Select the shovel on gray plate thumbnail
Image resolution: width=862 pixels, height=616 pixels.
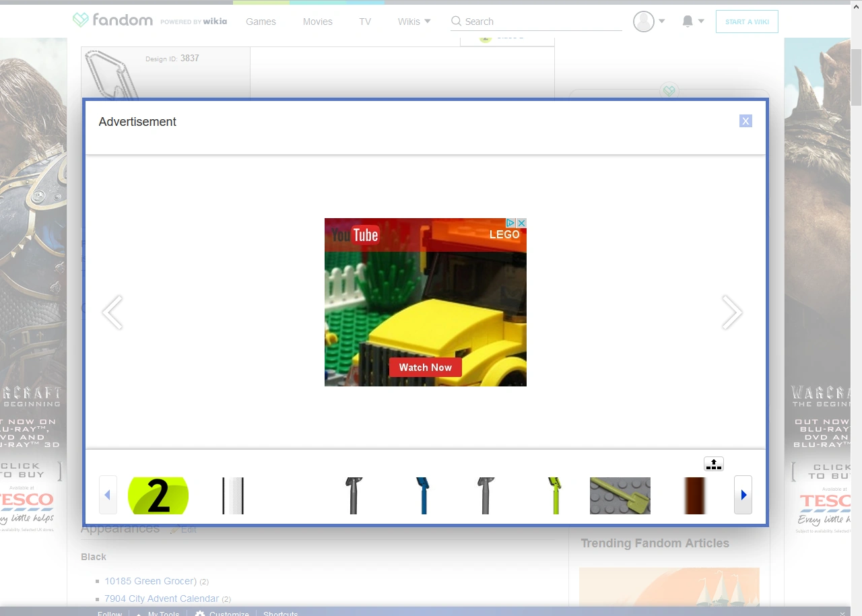pyautogui.click(x=620, y=495)
